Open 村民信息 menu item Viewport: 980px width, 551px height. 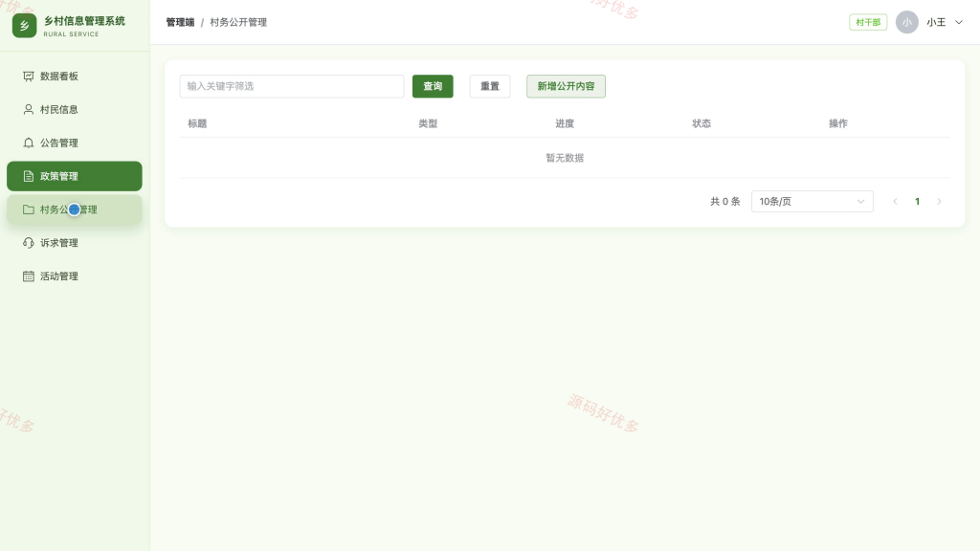[x=75, y=109]
